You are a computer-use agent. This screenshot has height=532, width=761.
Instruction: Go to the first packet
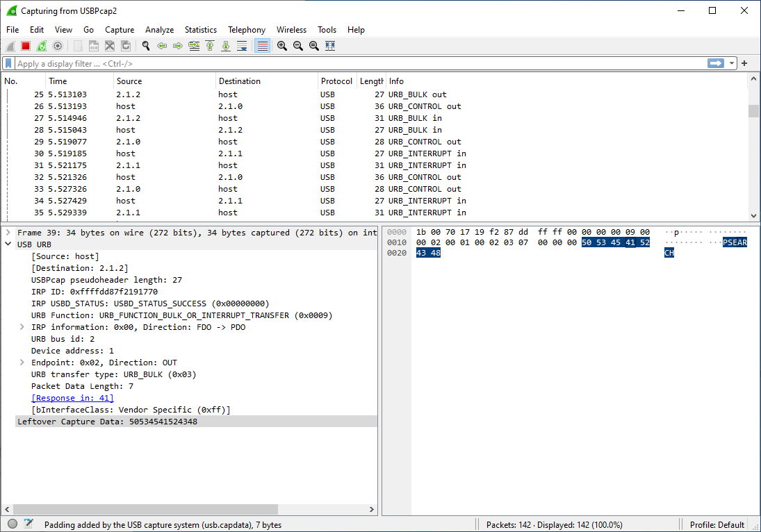[x=210, y=46]
